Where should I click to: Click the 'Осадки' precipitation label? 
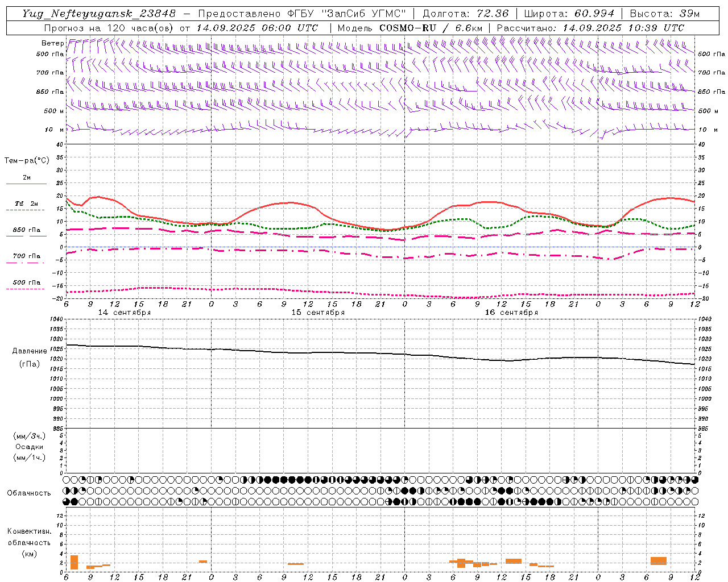30,447
